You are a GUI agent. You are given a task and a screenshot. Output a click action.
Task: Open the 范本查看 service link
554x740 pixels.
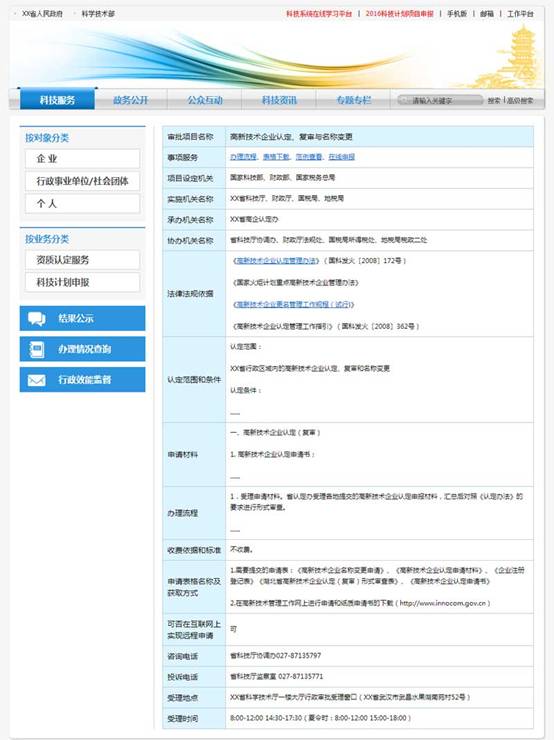pos(309,157)
